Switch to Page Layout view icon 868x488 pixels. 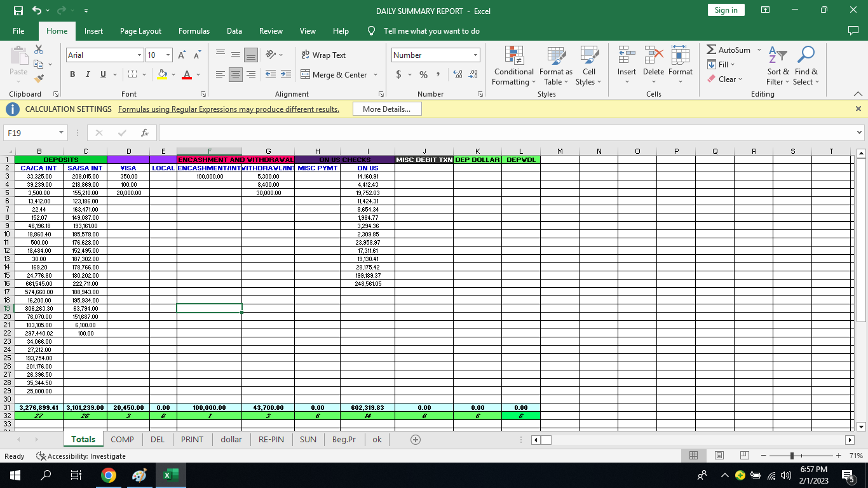[x=719, y=456]
